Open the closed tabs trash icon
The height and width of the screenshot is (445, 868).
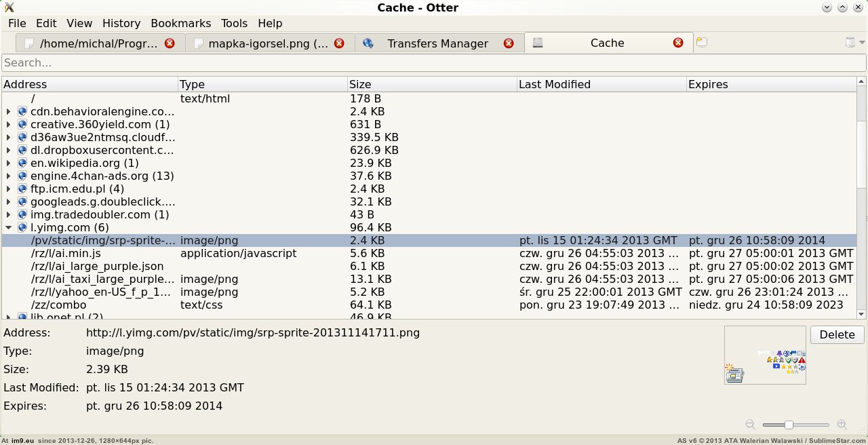coord(850,43)
